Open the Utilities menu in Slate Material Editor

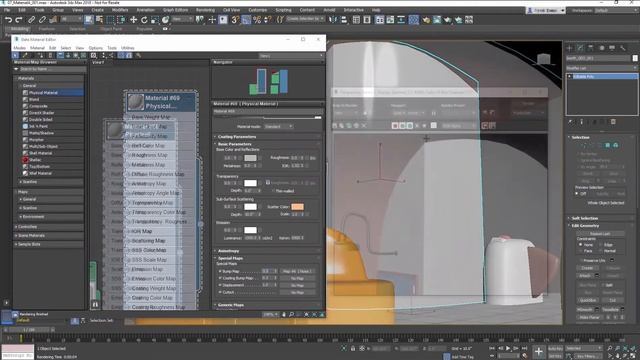[x=128, y=48]
